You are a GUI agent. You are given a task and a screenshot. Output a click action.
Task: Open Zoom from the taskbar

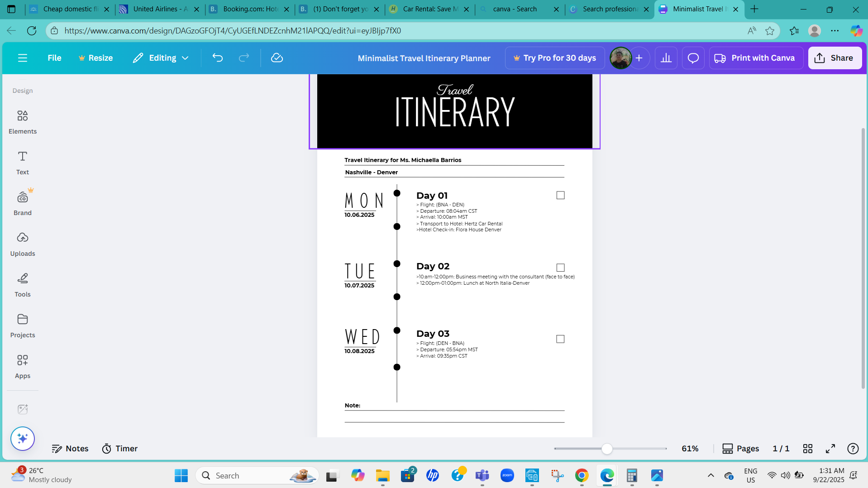point(507,475)
